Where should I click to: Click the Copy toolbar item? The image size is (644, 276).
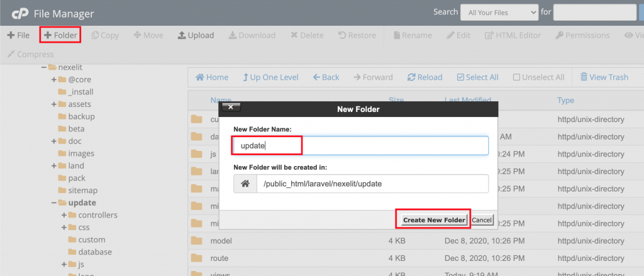pos(105,35)
